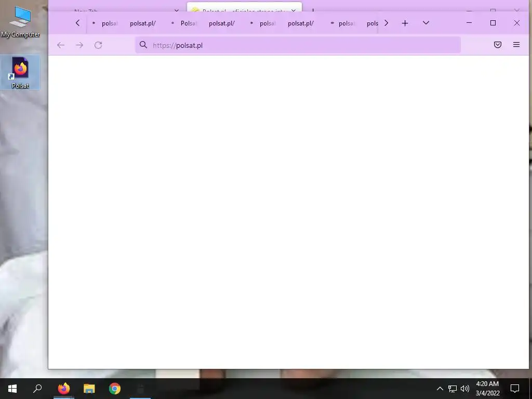Go forward with the forward arrow
532x399 pixels.
click(79, 45)
